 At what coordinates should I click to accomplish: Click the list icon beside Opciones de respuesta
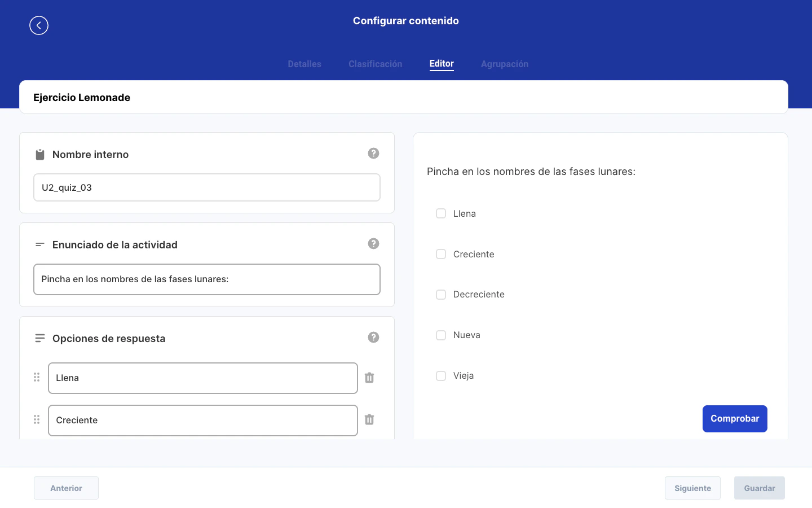coord(39,338)
